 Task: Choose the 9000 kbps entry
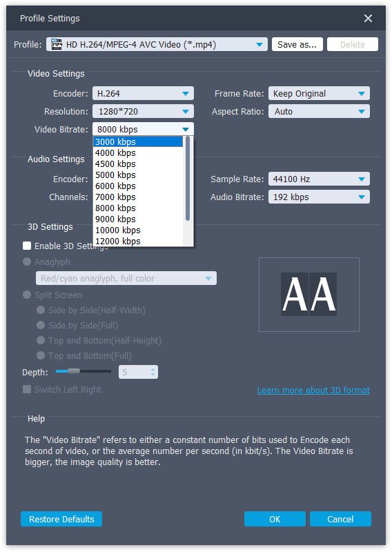(138, 219)
